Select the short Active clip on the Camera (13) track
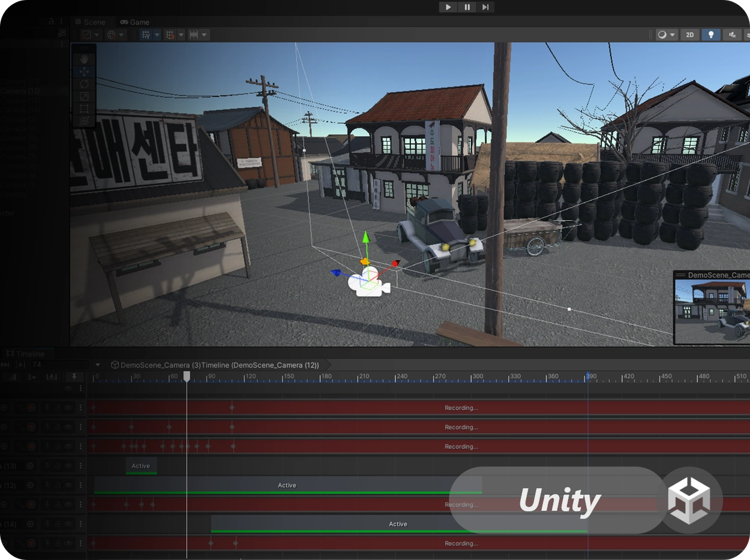 (x=141, y=466)
